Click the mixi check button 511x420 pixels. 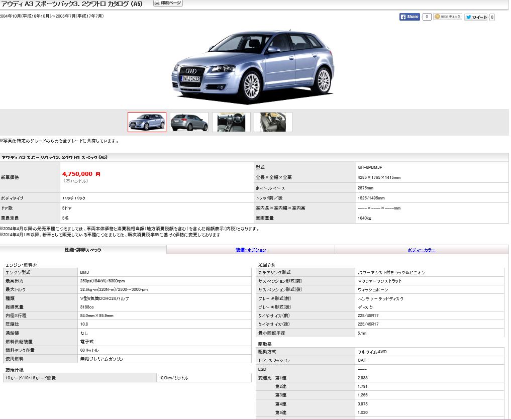448,17
